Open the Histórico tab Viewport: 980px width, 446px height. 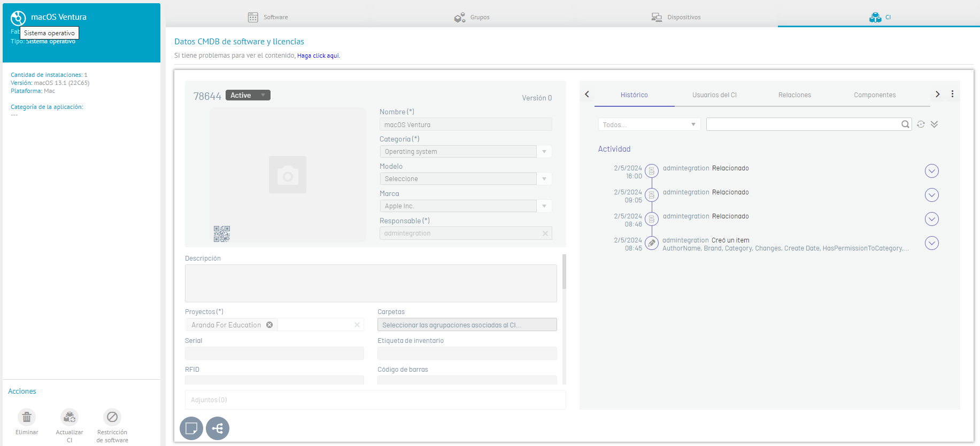click(634, 95)
